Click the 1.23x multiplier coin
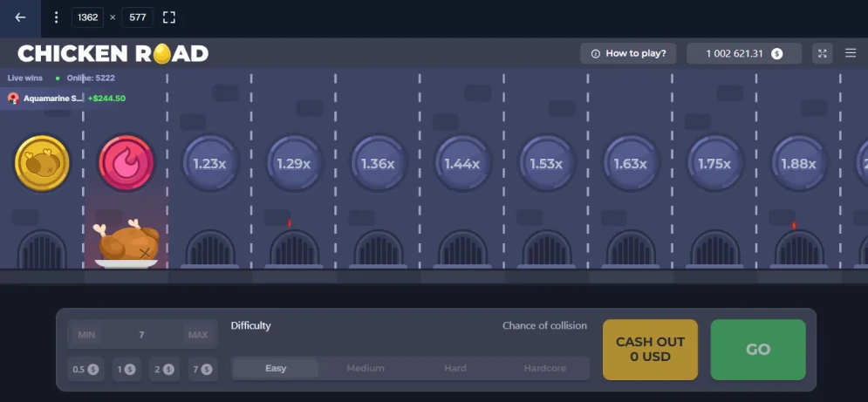The height and width of the screenshot is (402, 868). [210, 163]
